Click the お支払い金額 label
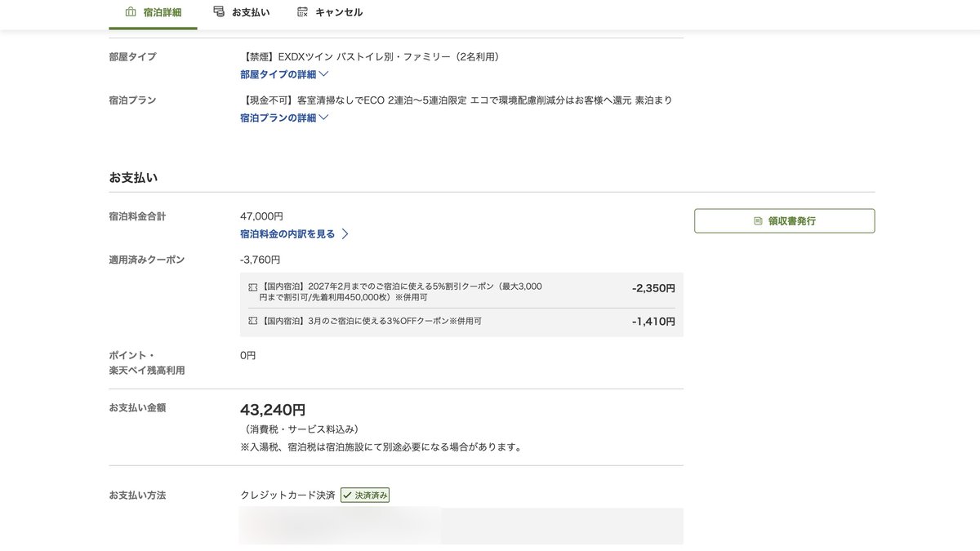This screenshot has width=980, height=551. [x=137, y=407]
